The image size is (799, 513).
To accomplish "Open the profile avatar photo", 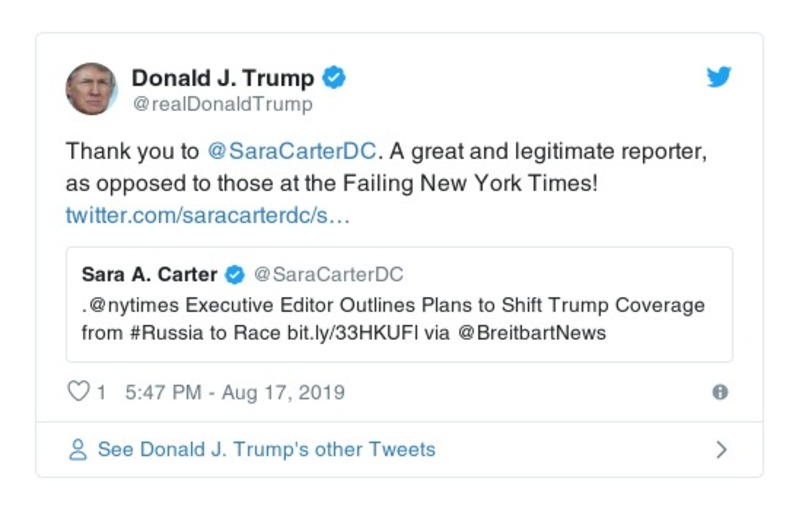I will (x=91, y=89).
